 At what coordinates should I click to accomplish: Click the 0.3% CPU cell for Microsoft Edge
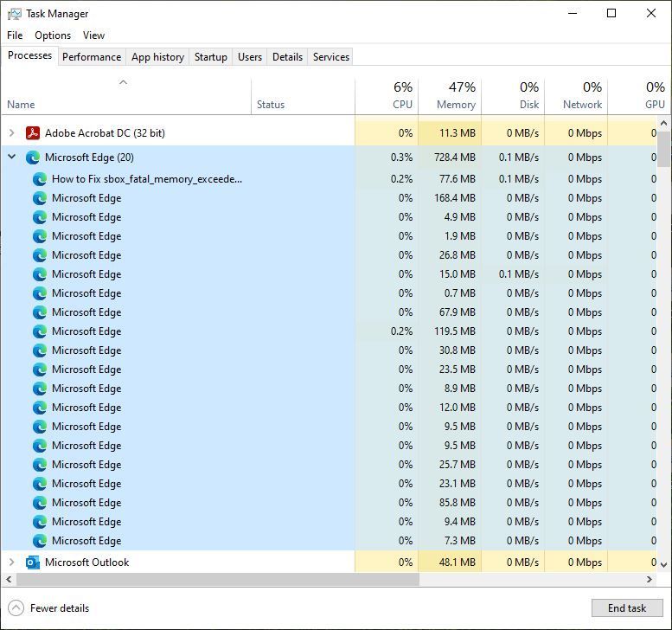click(x=387, y=157)
